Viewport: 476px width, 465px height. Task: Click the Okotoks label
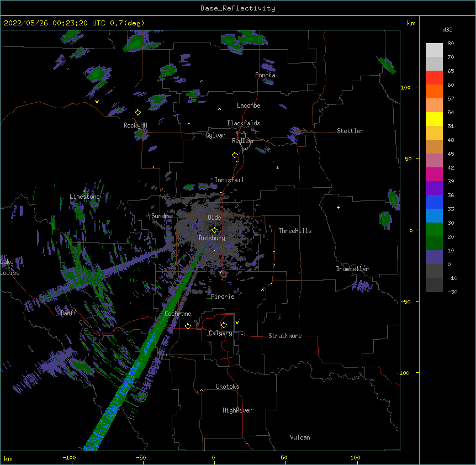coord(228,387)
